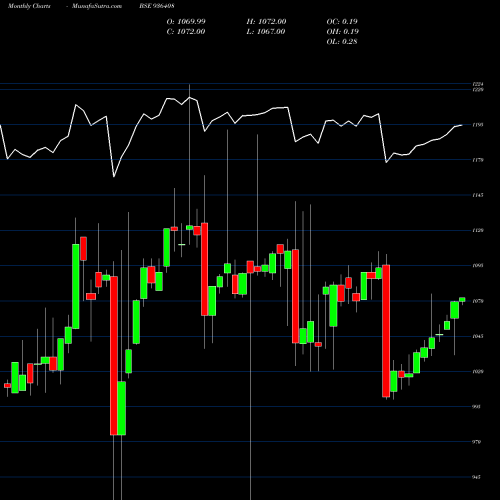
Task: Click the close value "C: 1072.00"
Action: click(186, 32)
